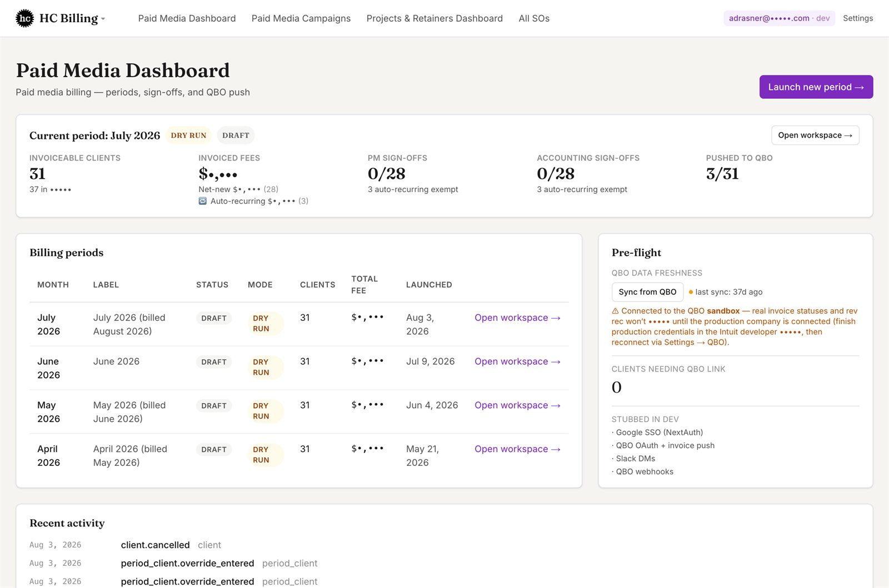The image size is (889, 588).
Task: Open the HC Billing app switcher dropdown
Action: [x=72, y=18]
